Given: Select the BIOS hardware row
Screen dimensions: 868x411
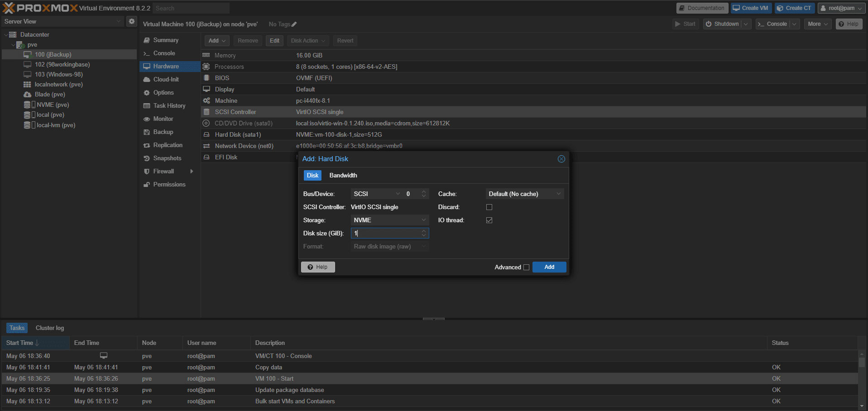Looking at the screenshot, I should [x=533, y=78].
